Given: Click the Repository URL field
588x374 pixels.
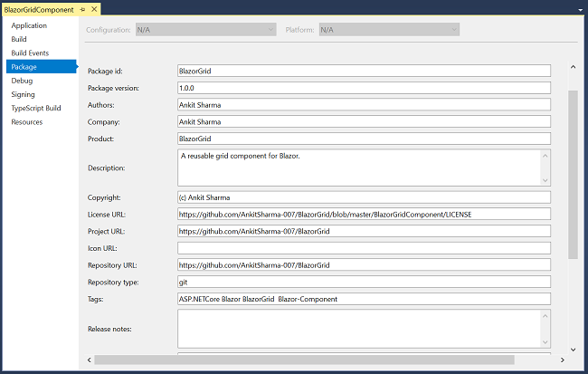Looking at the screenshot, I should coord(364,265).
